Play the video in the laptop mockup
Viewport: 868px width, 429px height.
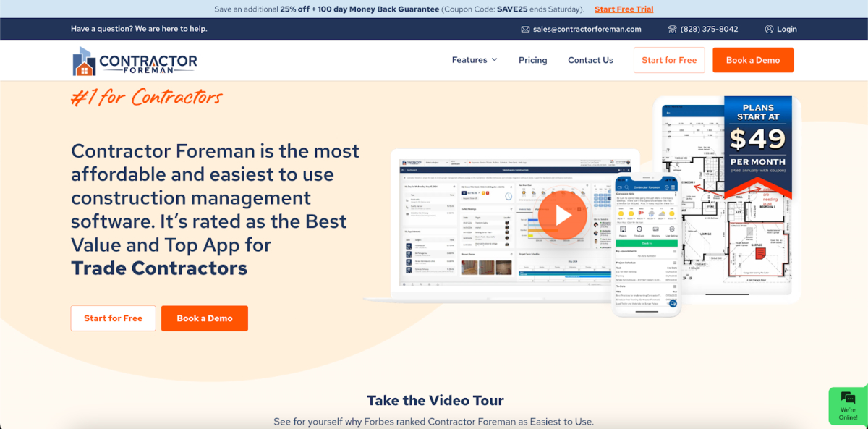[563, 215]
